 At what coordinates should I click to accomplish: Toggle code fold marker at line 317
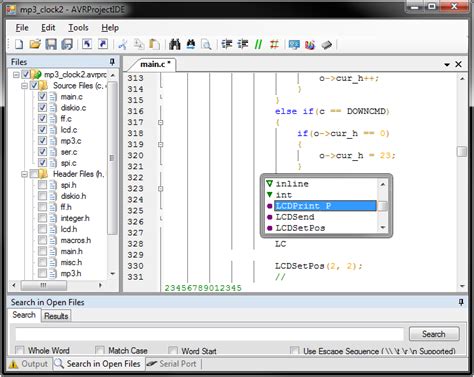click(x=161, y=122)
